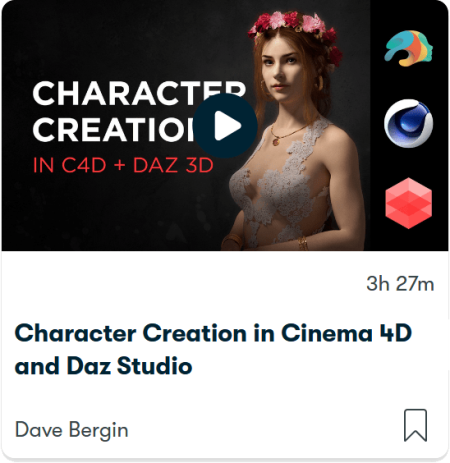
Task: Click the gold necklace pendant on character
Action: (276, 141)
